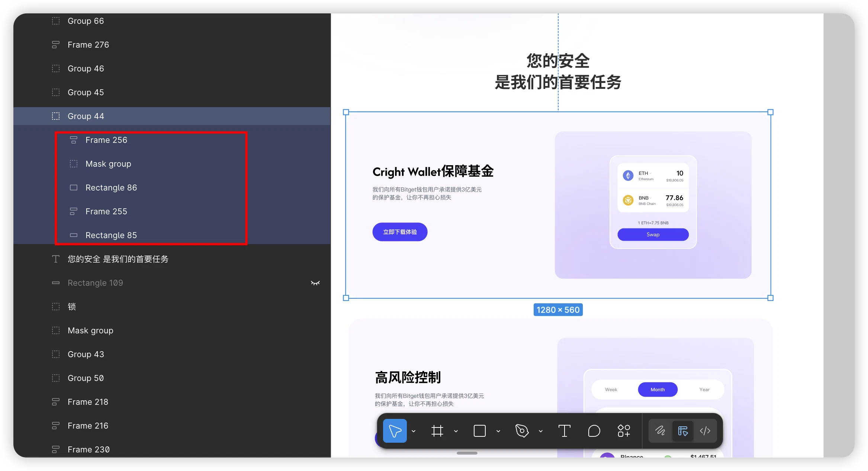Click the group icon beside Group 46

(56, 68)
